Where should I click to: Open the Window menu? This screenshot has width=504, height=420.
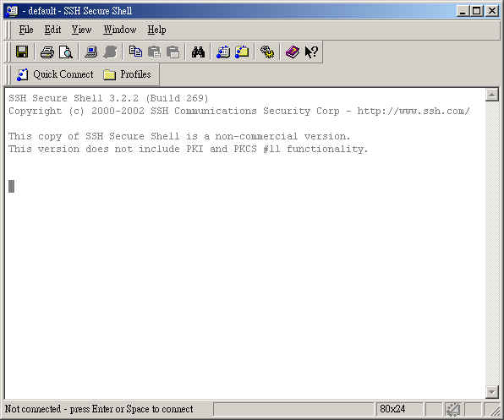(x=120, y=30)
